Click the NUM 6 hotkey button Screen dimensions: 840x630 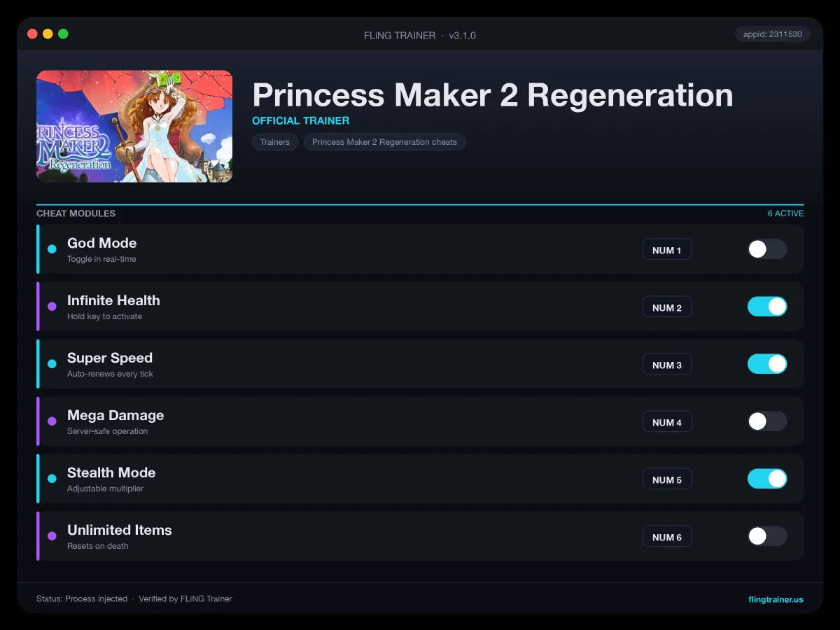coord(667,537)
